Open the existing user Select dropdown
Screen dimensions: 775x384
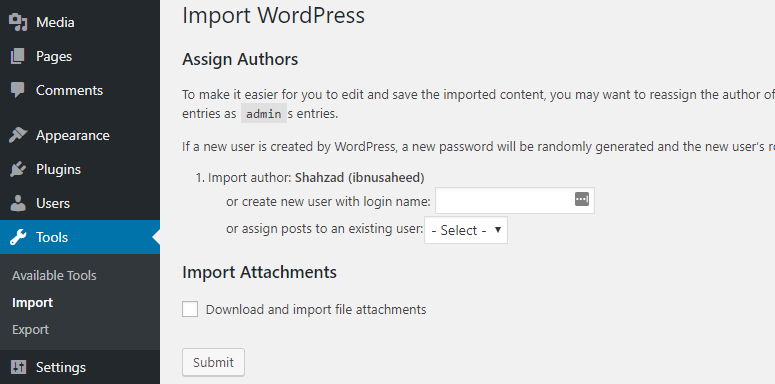[466, 230]
